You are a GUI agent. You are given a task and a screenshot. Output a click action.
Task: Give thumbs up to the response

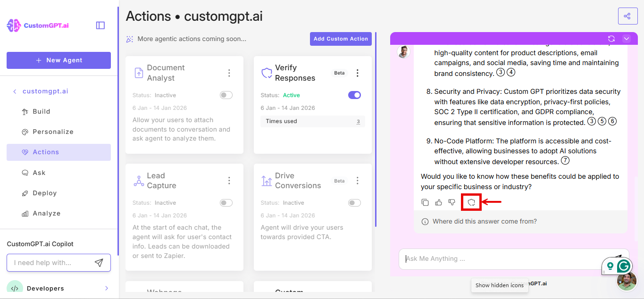439,202
